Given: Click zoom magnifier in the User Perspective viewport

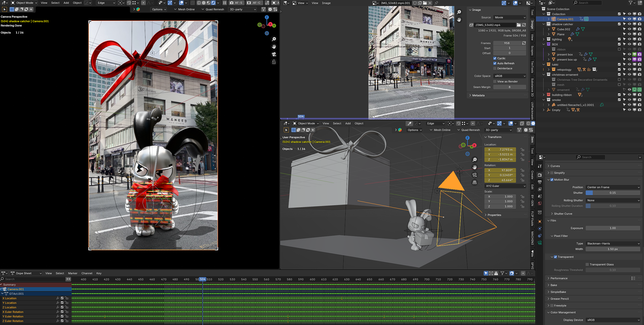Looking at the screenshot, I should point(475,160).
